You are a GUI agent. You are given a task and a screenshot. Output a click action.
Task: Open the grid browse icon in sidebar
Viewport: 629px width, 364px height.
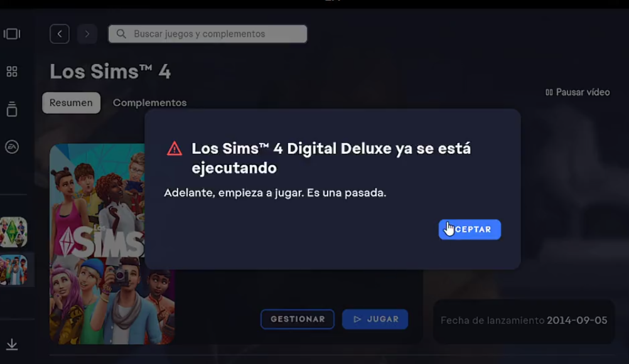12,72
